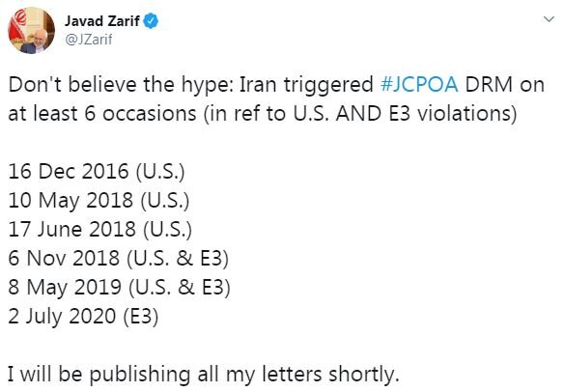
Task: Click the word 'letters' in last sentence
Action: coord(292,374)
